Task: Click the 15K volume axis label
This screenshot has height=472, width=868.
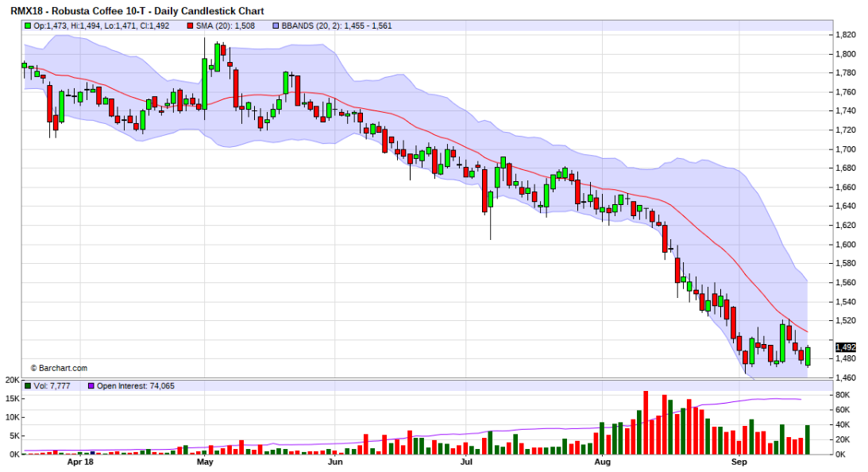Action: tap(12, 398)
